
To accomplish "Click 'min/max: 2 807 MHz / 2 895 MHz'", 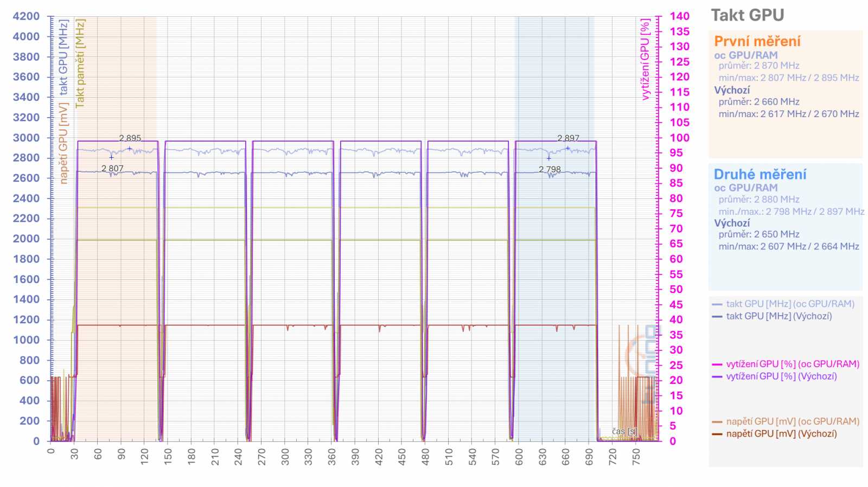I will tap(789, 78).
